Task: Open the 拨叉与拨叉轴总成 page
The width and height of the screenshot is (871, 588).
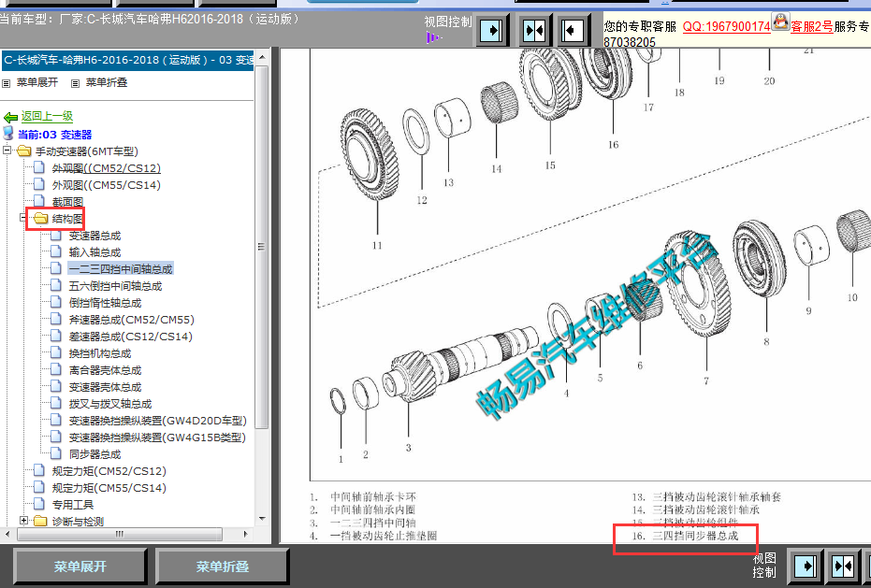Action: coord(110,404)
